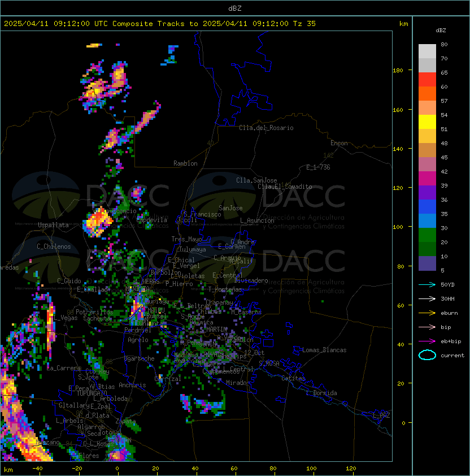Click the 'Ramblon' place label

tap(185, 163)
